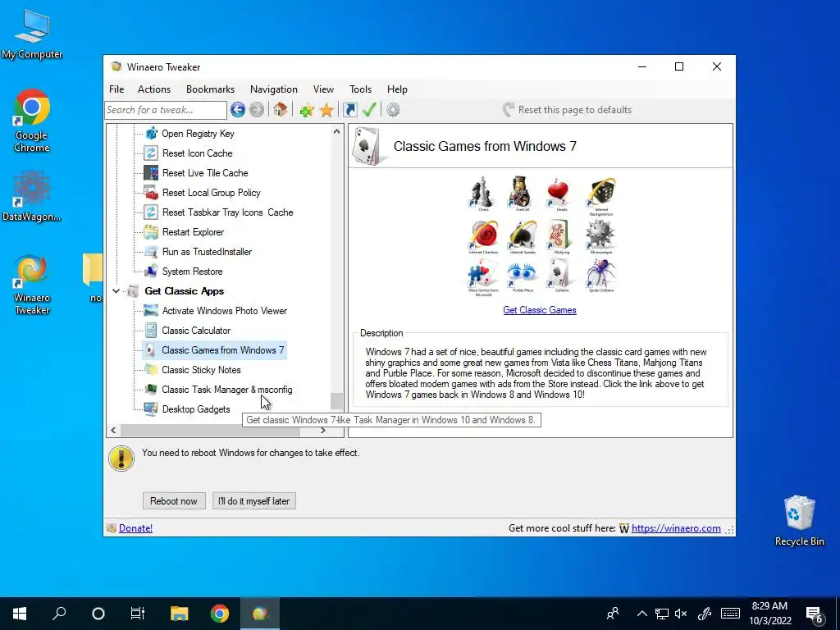Click the My Computer desktop icon
This screenshot has width=840, height=630.
[32, 35]
